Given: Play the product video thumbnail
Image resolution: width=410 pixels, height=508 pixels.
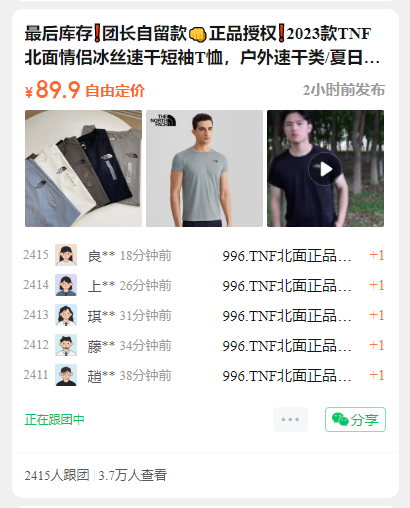Looking at the screenshot, I should 325,168.
